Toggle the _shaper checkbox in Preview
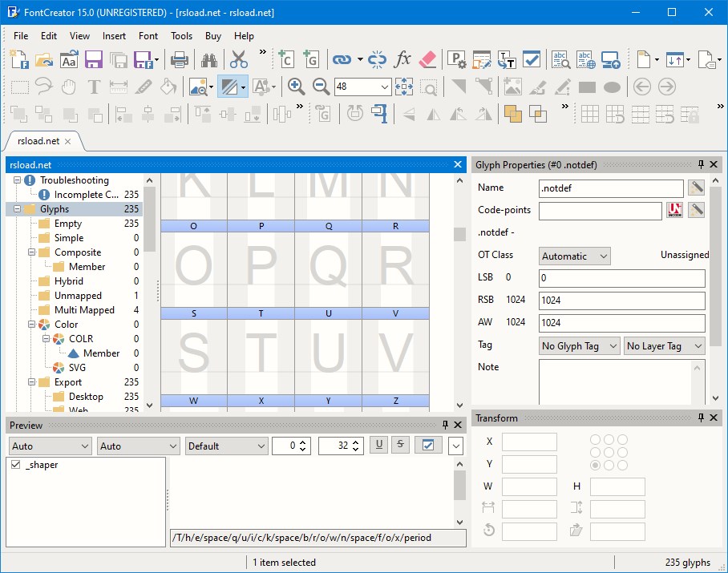Viewport: 728px width, 573px height. pos(16,465)
